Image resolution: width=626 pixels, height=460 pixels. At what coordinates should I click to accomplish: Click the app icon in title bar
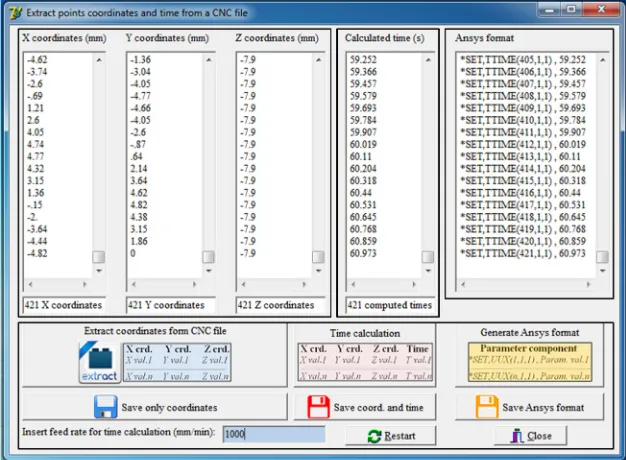[16, 13]
